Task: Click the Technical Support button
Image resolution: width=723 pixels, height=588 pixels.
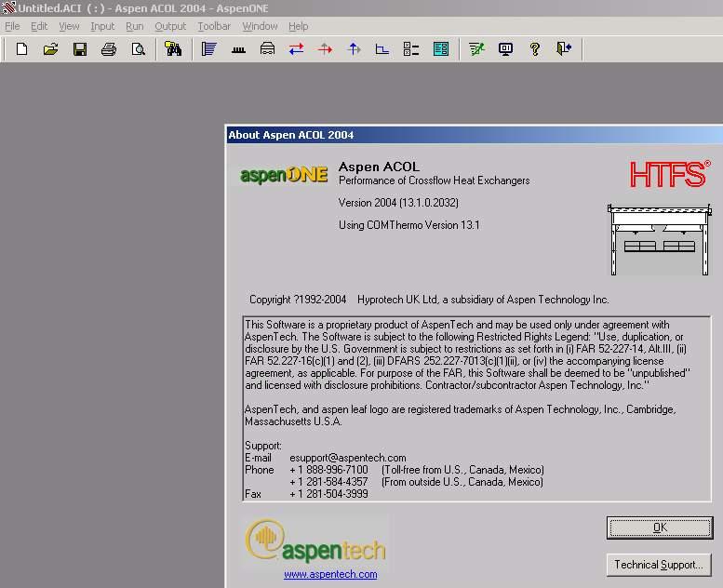Action: (659, 565)
